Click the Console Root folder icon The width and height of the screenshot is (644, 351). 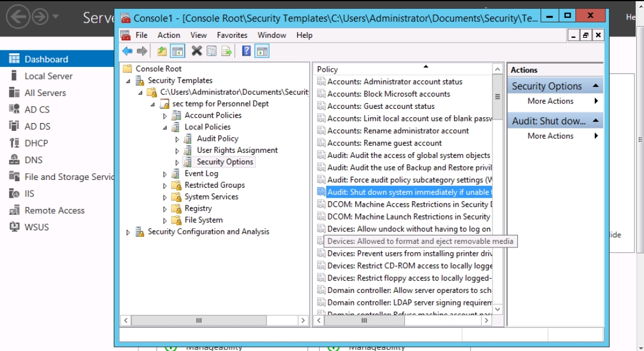click(x=127, y=69)
